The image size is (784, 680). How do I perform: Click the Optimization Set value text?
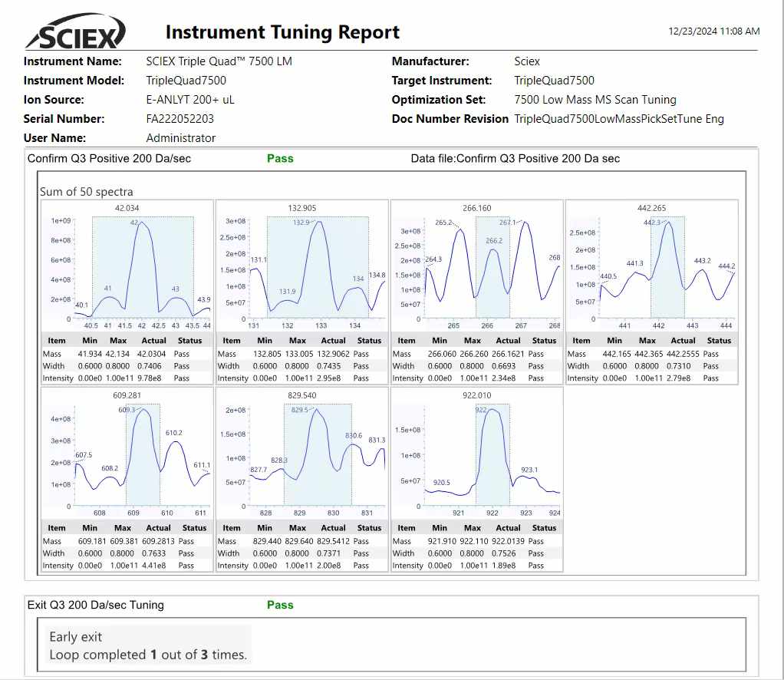[595, 100]
